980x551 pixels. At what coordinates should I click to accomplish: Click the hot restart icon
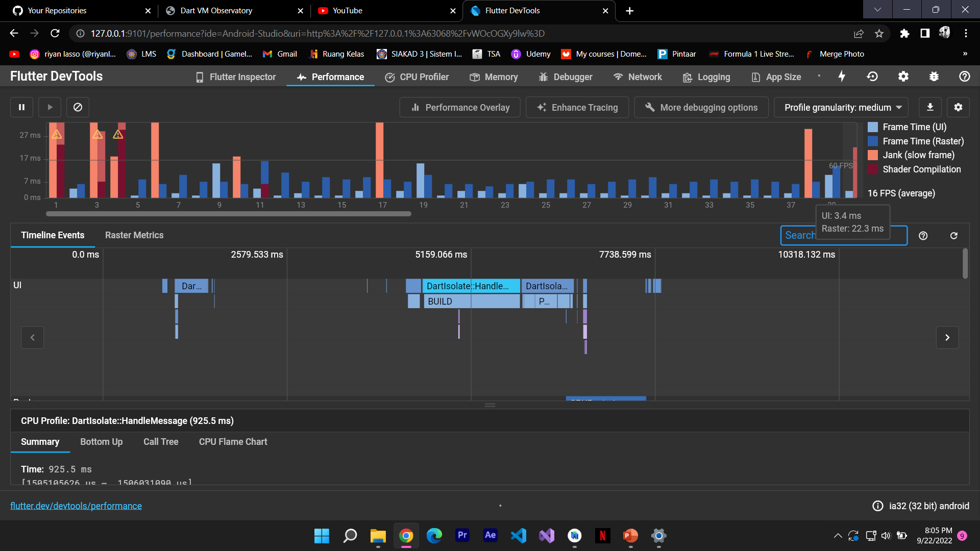click(x=872, y=77)
